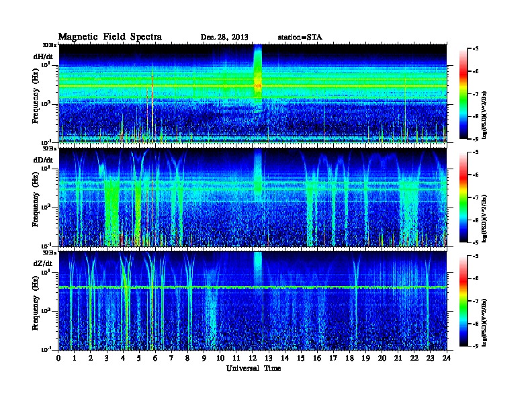The image size is (532, 411).
Task: Click the dD/dt spectrogram plot area
Action: click(x=253, y=197)
